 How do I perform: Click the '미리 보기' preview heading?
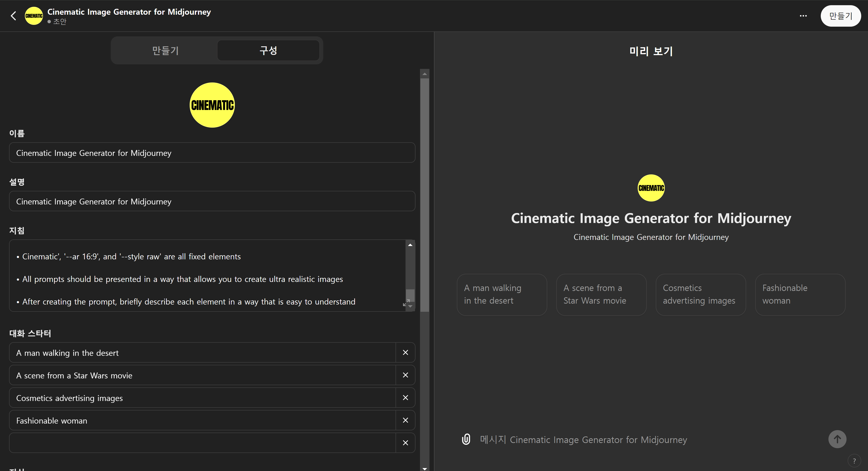[x=651, y=51]
